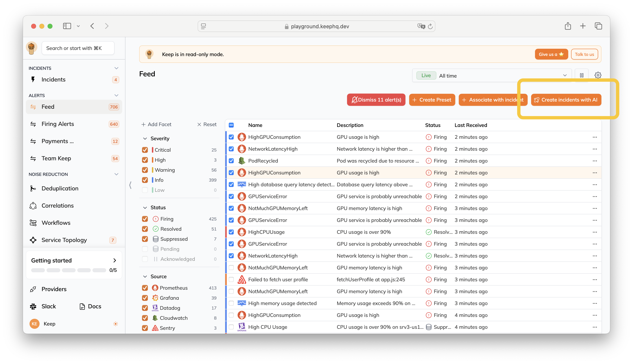
Task: Click the Providers plug icon
Action: [x=33, y=289]
